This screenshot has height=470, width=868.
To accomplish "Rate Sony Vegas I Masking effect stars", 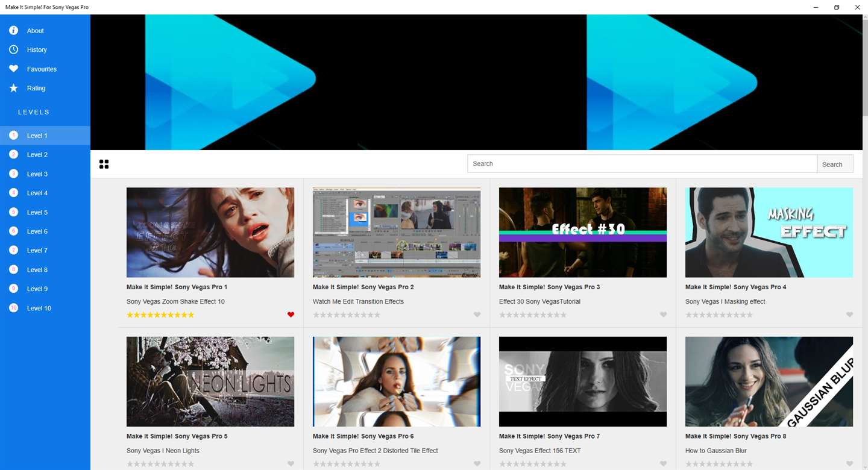I will click(x=719, y=315).
